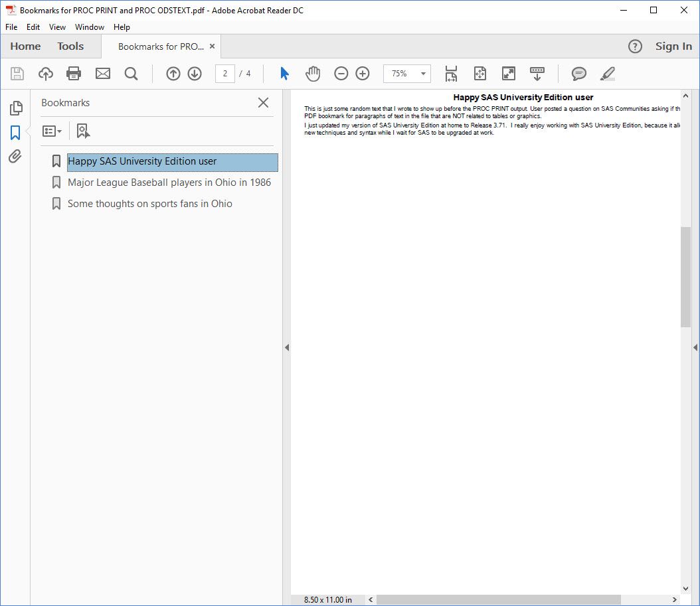Viewport: 700px width, 606px height.
Task: Activate the text selection arrow tool
Action: [284, 74]
